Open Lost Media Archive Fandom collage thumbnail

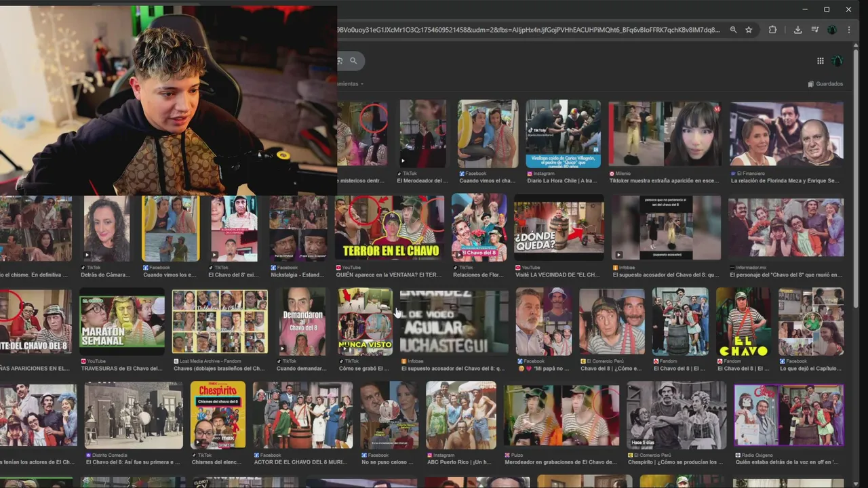click(x=220, y=321)
